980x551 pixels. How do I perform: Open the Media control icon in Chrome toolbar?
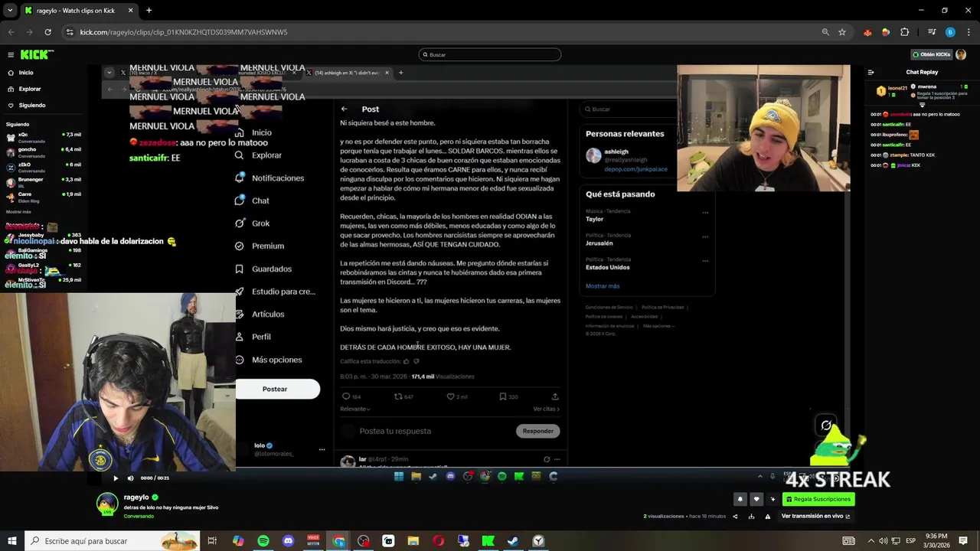coord(932,32)
